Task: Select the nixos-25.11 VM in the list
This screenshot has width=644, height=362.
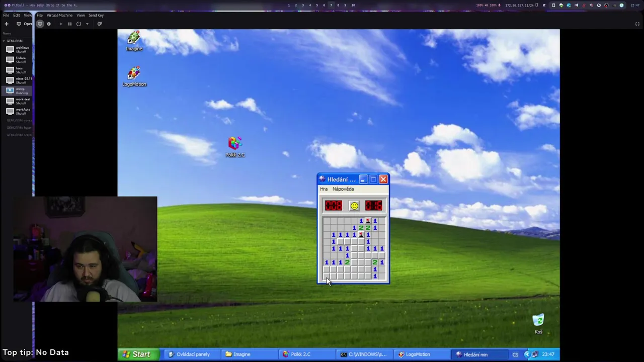Action: pyautogui.click(x=18, y=80)
